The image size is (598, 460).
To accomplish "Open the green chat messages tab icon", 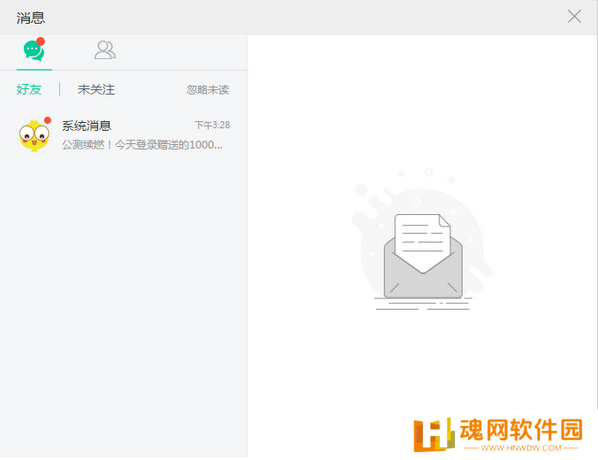I will tap(34, 51).
